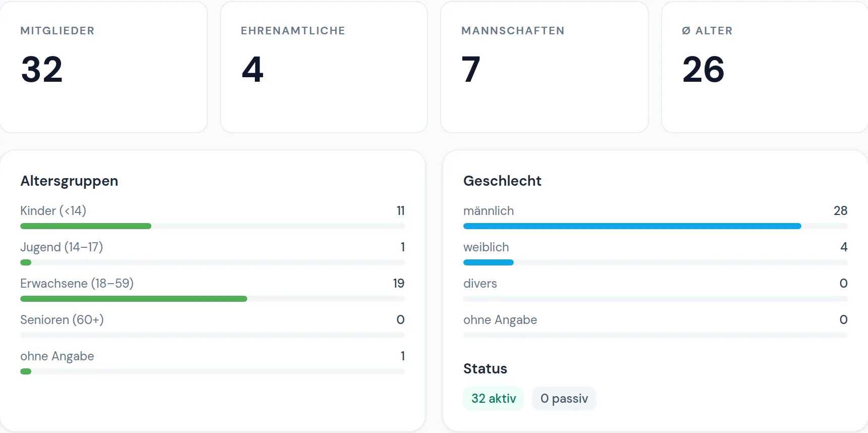Click the Kinder progress bar
The height and width of the screenshot is (433, 868).
click(x=212, y=226)
